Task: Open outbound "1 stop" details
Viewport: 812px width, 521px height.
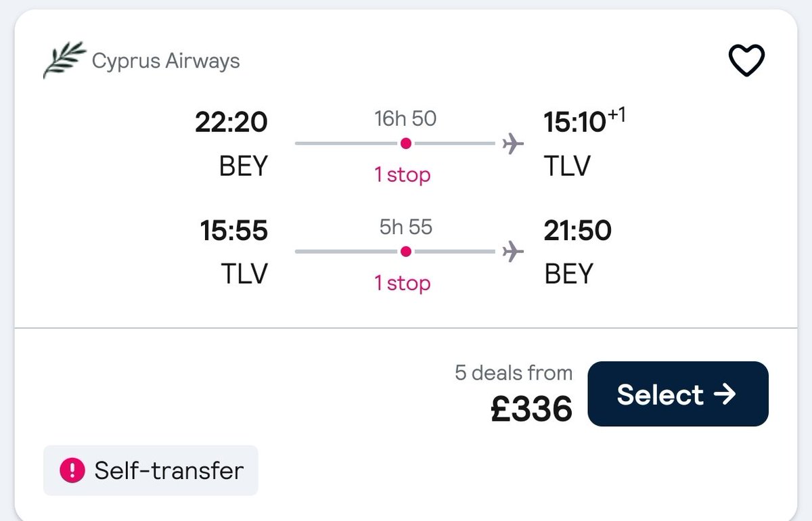Action: click(403, 175)
